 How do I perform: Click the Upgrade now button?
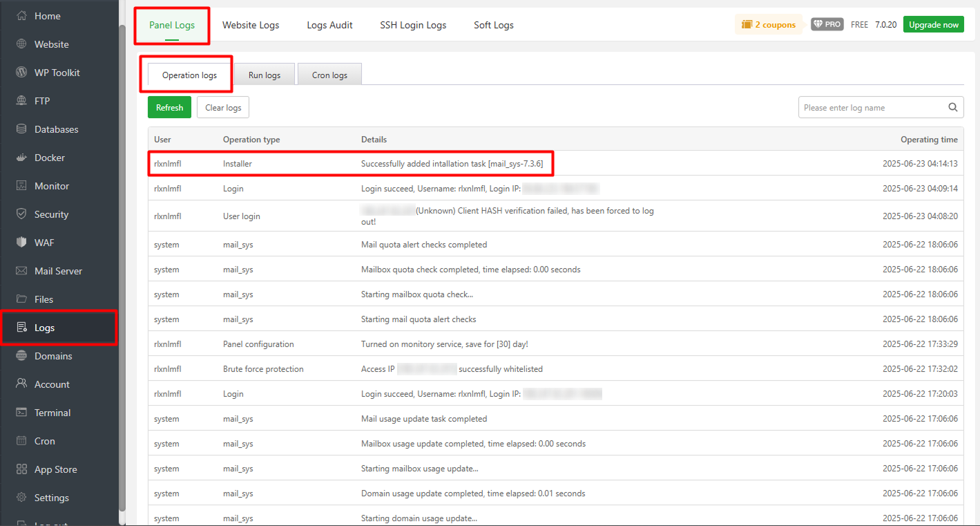point(933,24)
